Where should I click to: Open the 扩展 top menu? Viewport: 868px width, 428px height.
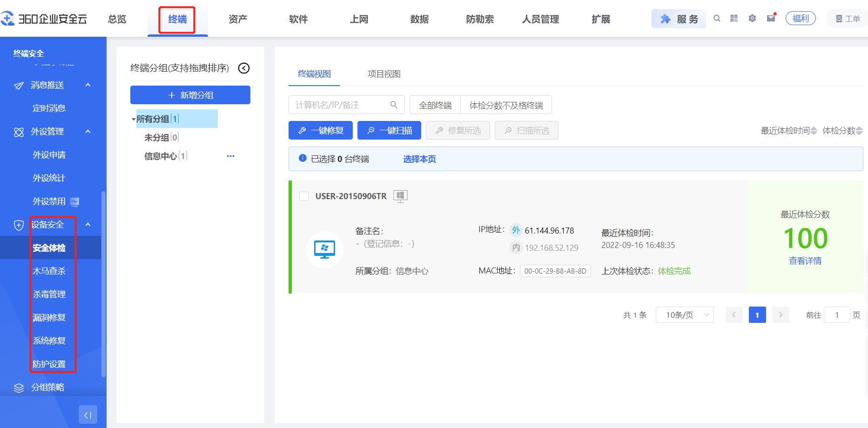[x=601, y=19]
